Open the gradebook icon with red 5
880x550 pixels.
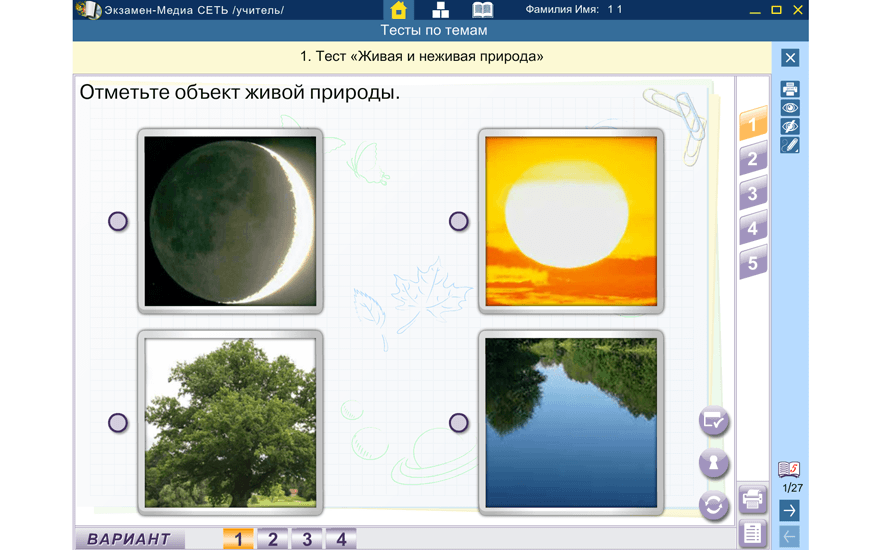789,469
